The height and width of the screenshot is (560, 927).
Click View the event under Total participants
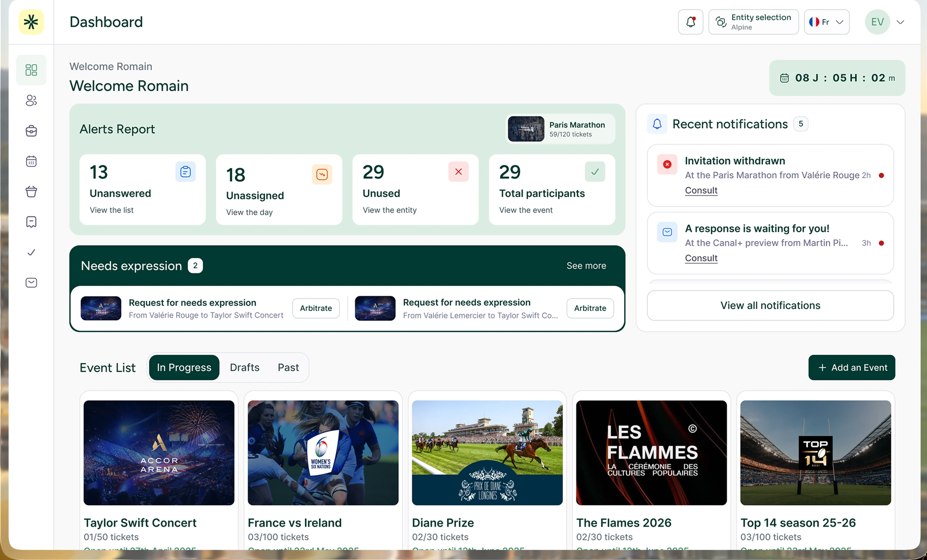coord(526,210)
